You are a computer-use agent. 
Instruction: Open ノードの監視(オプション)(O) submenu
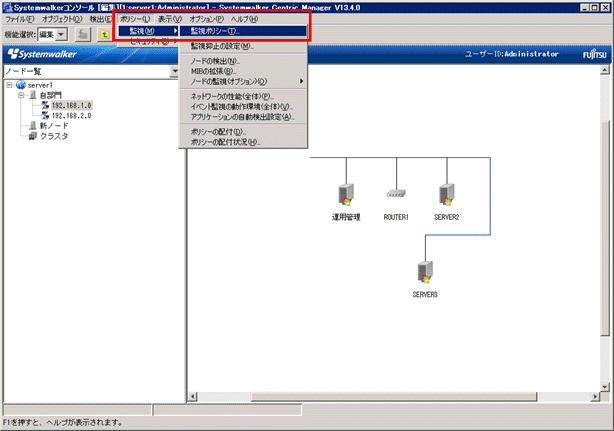(243, 81)
